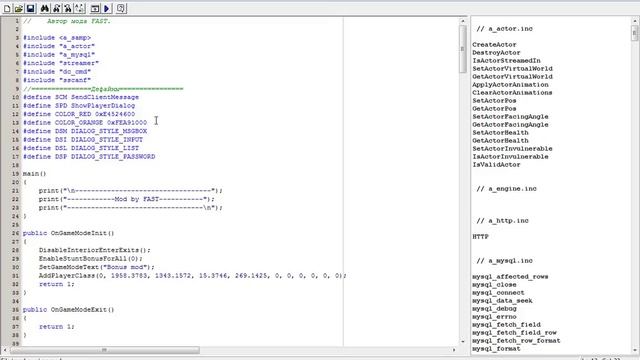This screenshot has width=640, height=360.
Task: Click the #define COLOR_ORANGE code line
Action: pyautogui.click(x=85, y=122)
